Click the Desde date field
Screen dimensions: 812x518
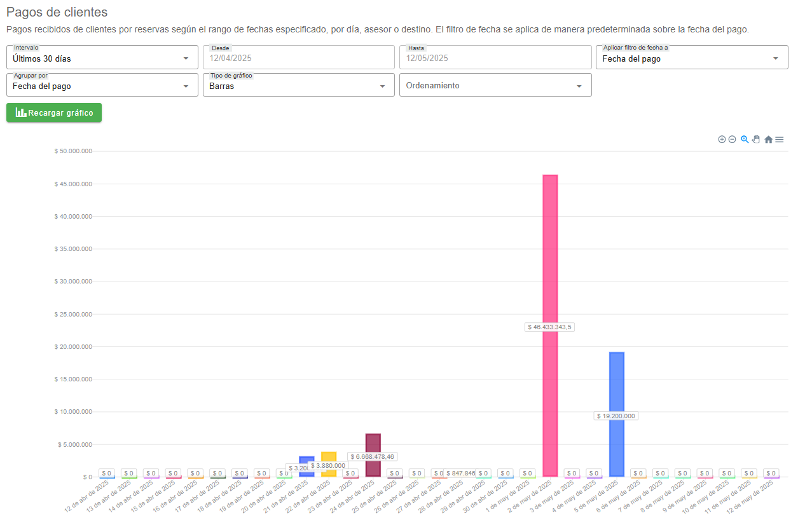tap(298, 58)
